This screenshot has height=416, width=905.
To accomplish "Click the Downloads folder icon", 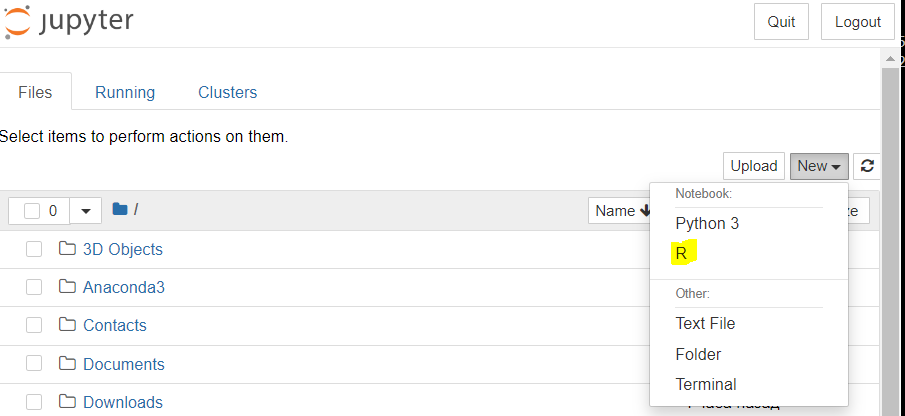I will click(68, 402).
